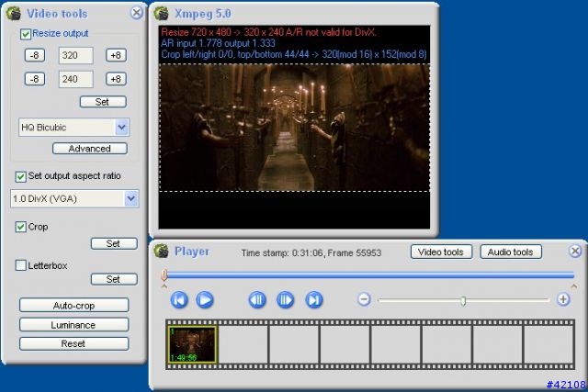Run Auto-crop

pos(73,305)
